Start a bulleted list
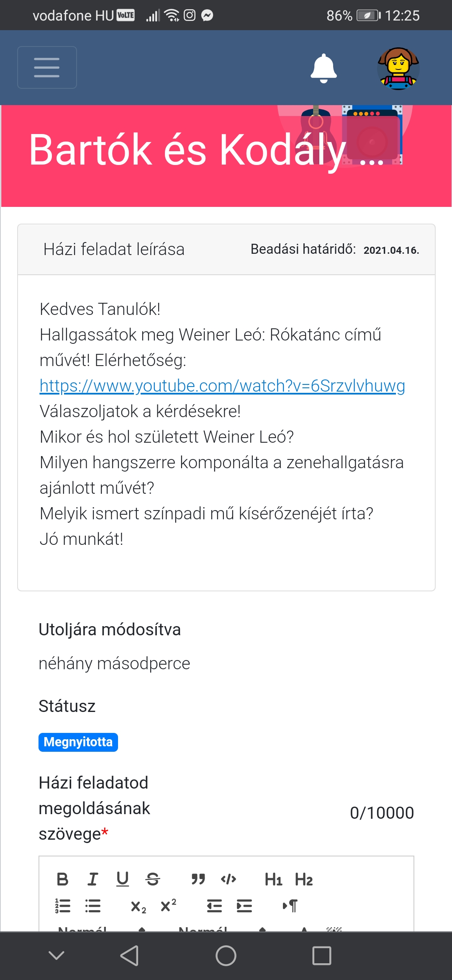 pos(93,906)
